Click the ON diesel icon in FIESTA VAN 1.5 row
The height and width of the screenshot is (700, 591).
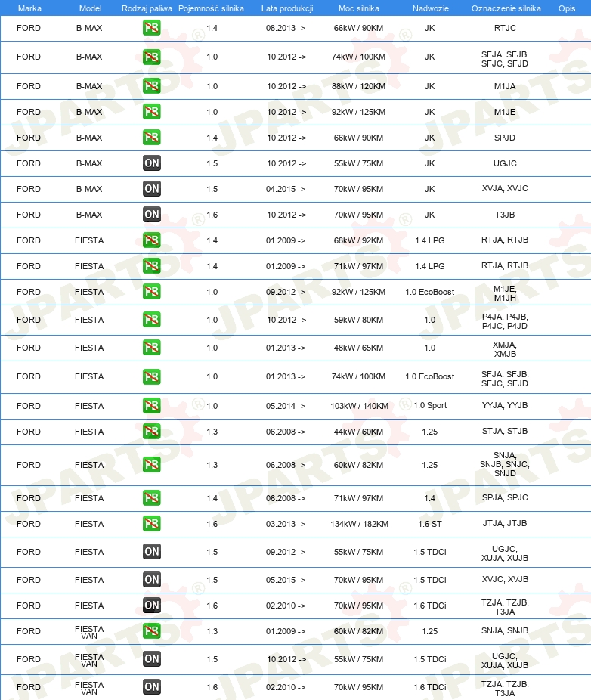tap(152, 659)
